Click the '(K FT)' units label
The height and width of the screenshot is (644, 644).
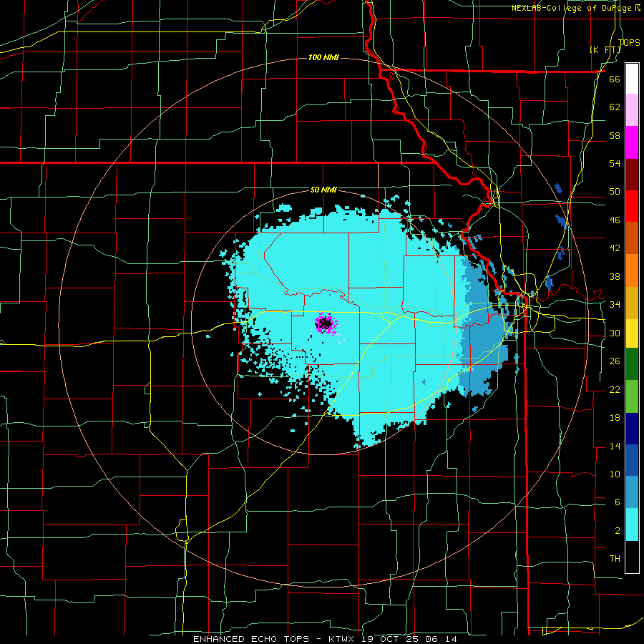[x=605, y=49]
